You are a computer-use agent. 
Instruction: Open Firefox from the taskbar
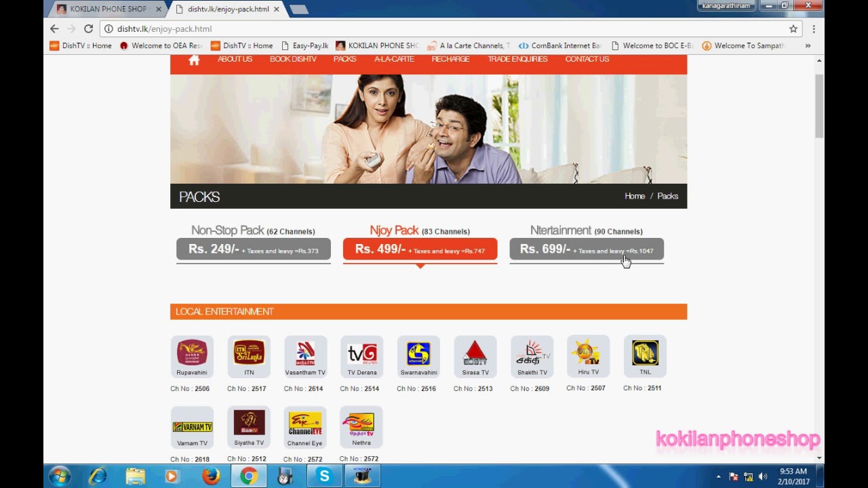click(x=211, y=476)
